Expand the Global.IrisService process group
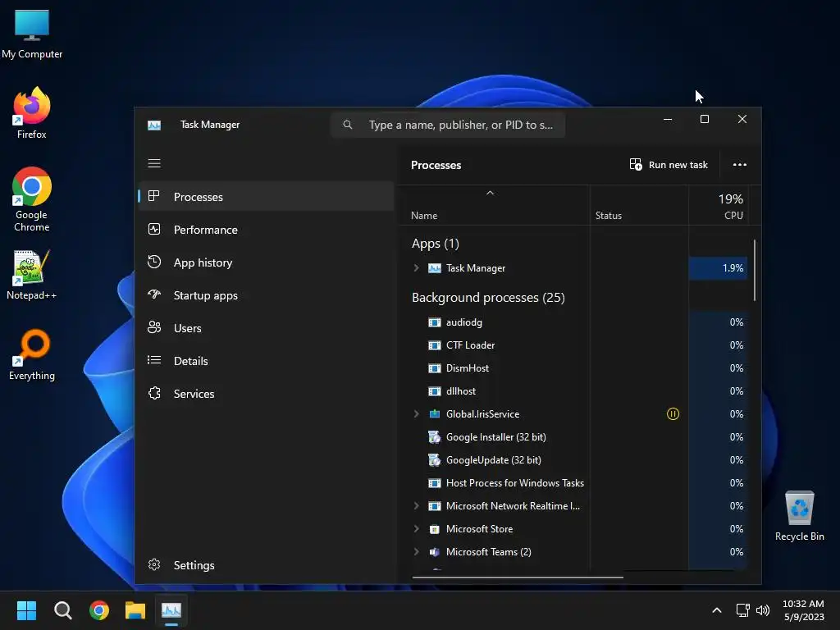 pyautogui.click(x=416, y=414)
